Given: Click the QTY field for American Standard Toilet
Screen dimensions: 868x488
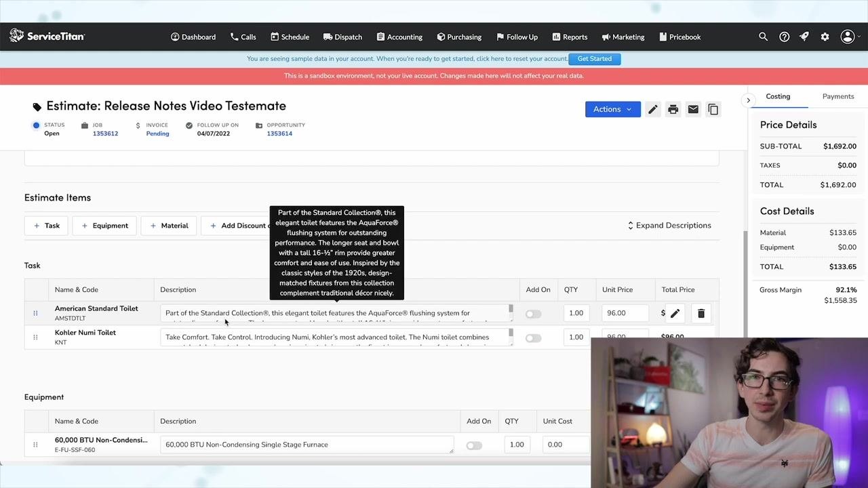Looking at the screenshot, I should tap(576, 313).
